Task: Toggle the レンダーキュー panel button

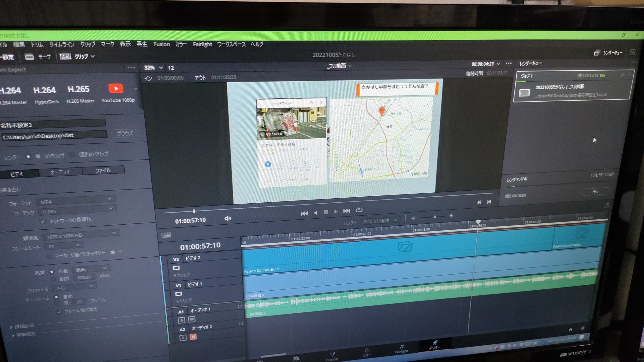Action: 608,53
